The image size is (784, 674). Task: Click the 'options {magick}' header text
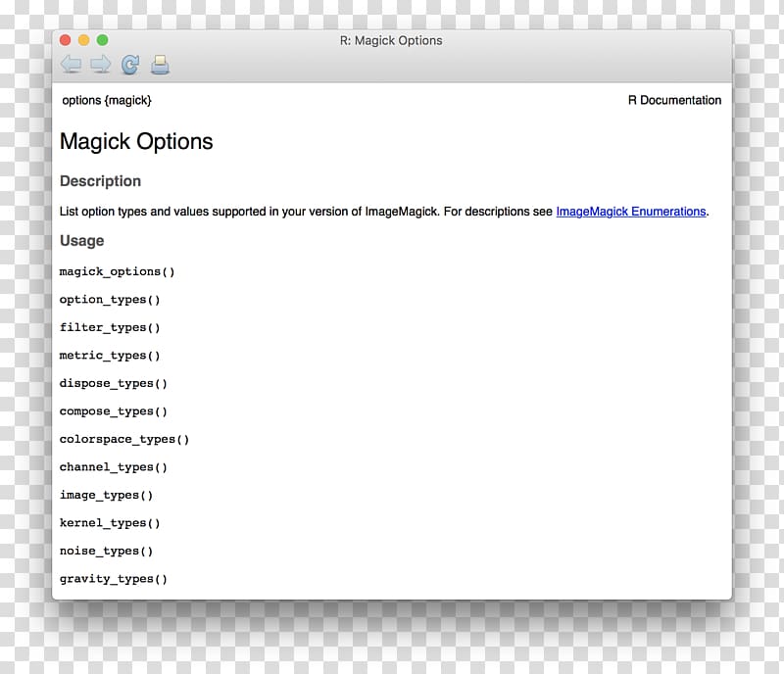[x=107, y=101]
